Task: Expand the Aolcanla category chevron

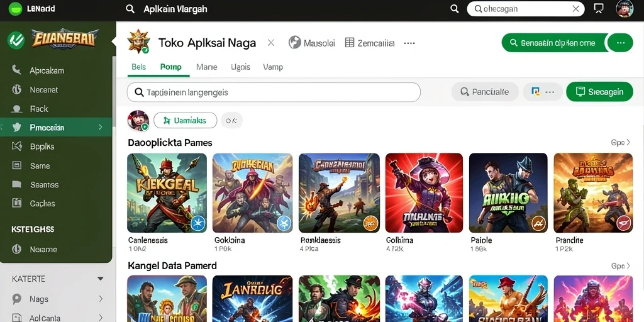Action: 100,318
